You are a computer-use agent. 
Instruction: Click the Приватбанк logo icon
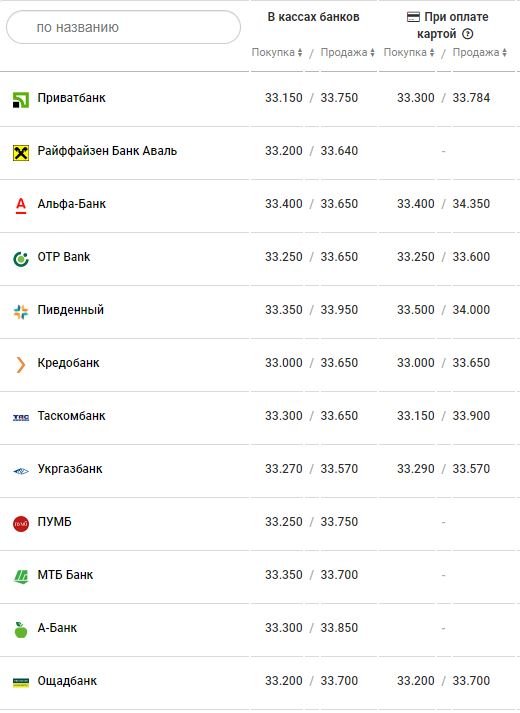[x=21, y=100]
